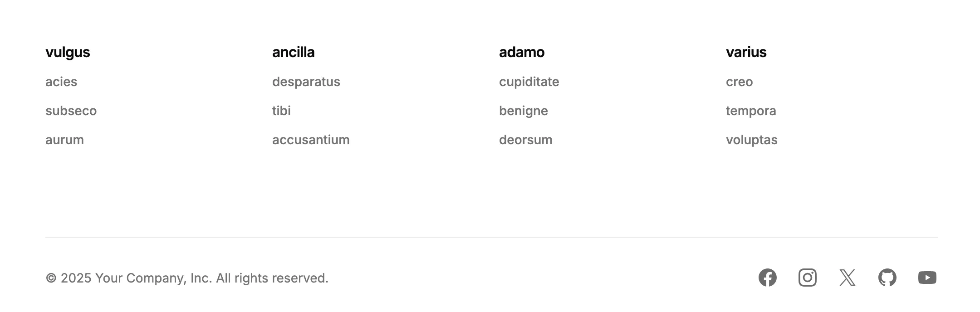Click the benigne link
980x312 pixels.
tap(524, 111)
